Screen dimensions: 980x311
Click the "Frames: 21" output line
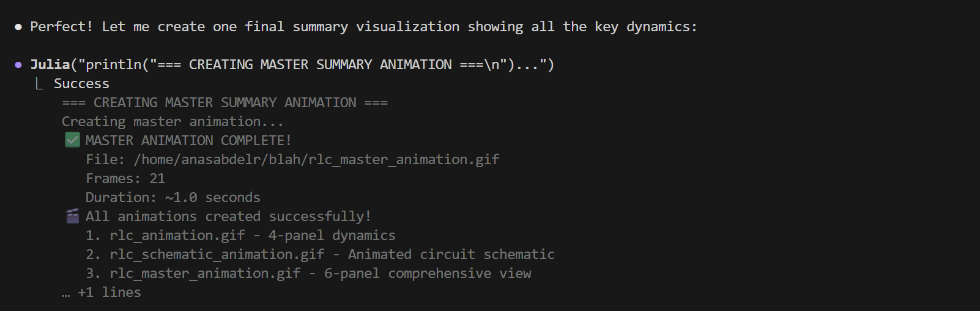point(125,179)
